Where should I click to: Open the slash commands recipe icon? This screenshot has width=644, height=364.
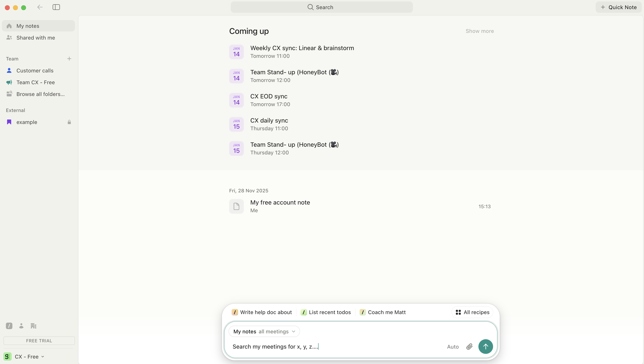click(x=9, y=326)
